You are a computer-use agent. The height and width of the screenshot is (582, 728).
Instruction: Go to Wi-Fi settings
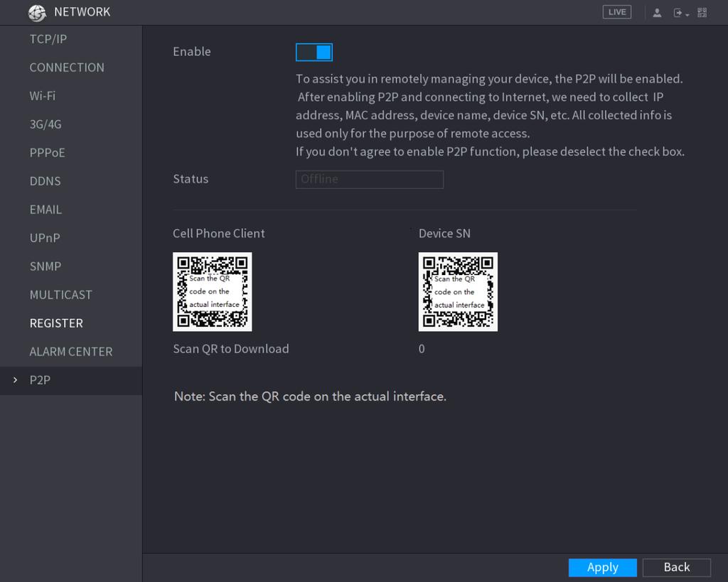click(x=43, y=96)
